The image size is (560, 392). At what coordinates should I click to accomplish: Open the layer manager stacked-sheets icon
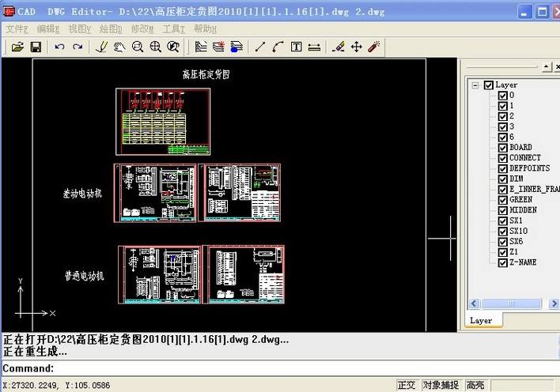pyautogui.click(x=201, y=47)
